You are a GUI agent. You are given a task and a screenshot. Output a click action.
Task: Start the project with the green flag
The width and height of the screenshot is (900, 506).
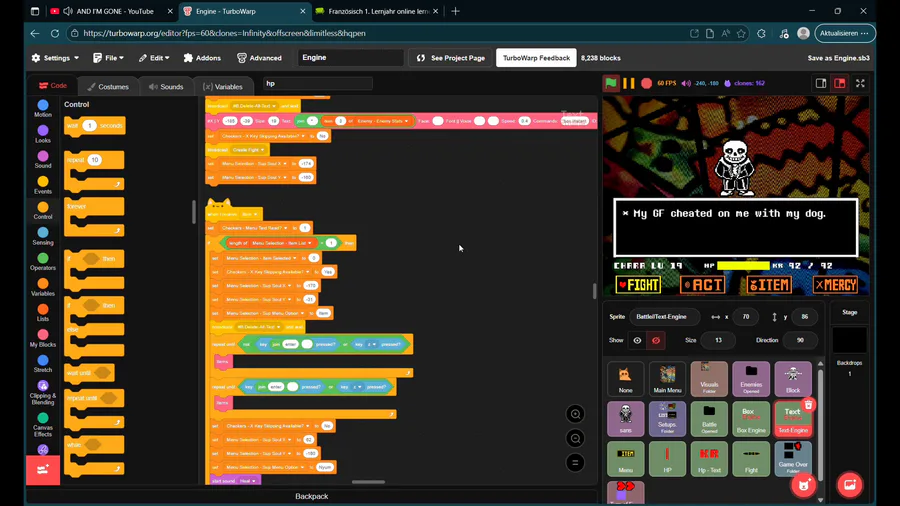[x=611, y=83]
